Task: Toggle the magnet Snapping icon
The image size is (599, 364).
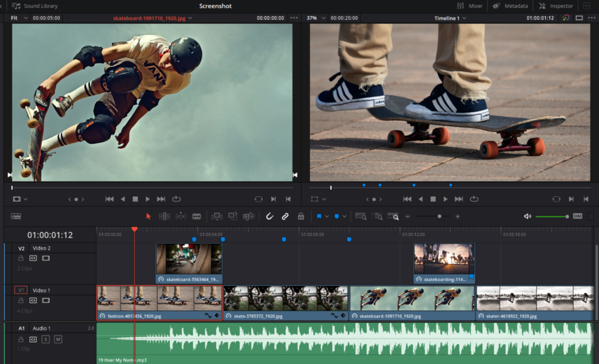Action: tap(270, 216)
